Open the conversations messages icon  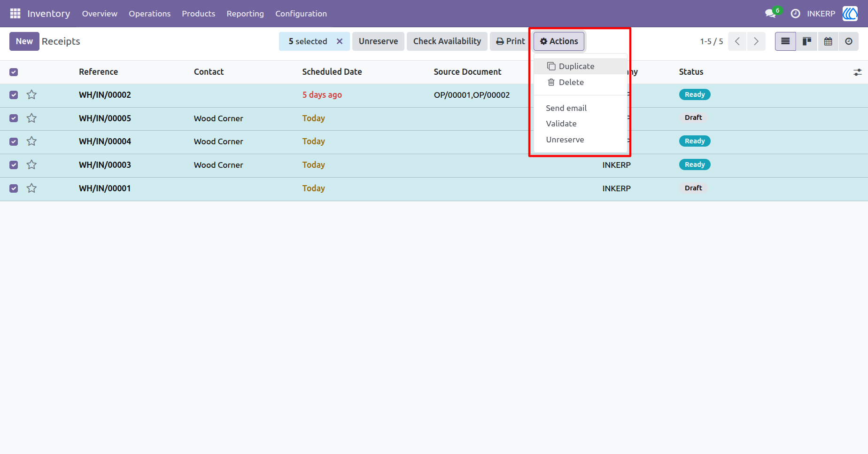[x=770, y=14]
